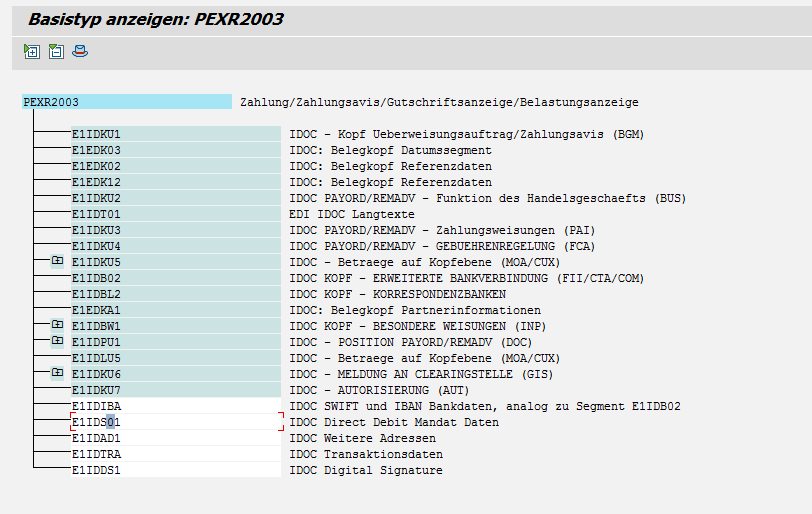Screen dimensions: 812x514
Task: Select the E1IDDS1 Digital Signature segment
Action: point(96,470)
